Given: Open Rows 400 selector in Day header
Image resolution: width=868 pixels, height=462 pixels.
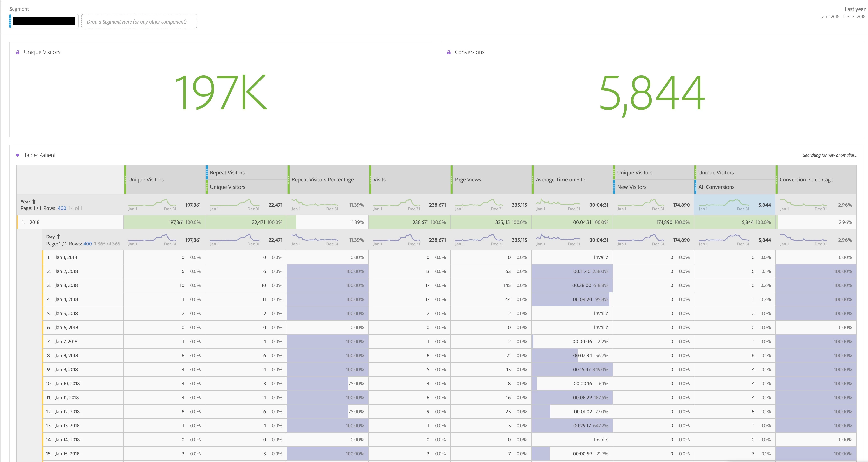Looking at the screenshot, I should click(x=87, y=244).
